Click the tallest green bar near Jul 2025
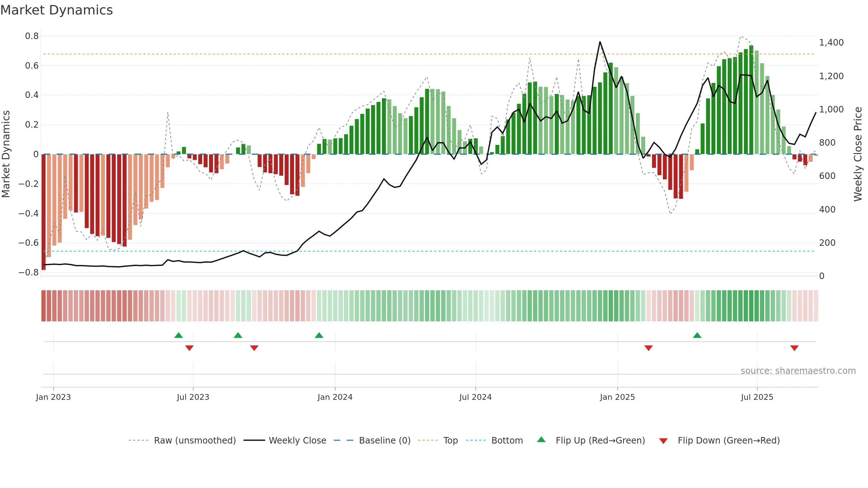The image size is (868, 488). click(x=751, y=100)
